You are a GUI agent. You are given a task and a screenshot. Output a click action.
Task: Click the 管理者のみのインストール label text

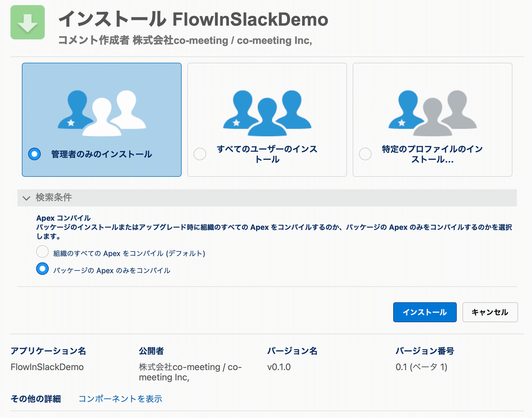pos(102,154)
